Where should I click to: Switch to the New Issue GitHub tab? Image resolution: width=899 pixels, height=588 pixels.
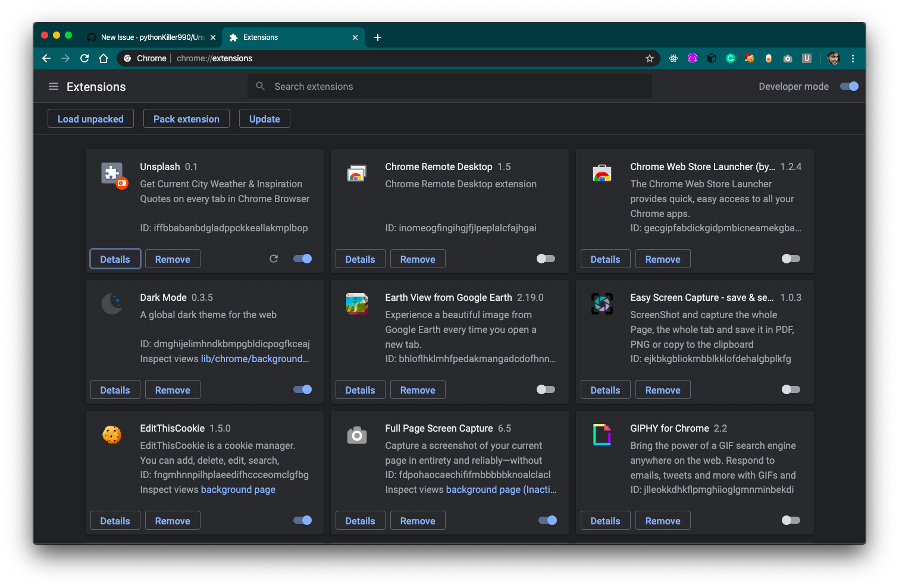click(x=149, y=37)
